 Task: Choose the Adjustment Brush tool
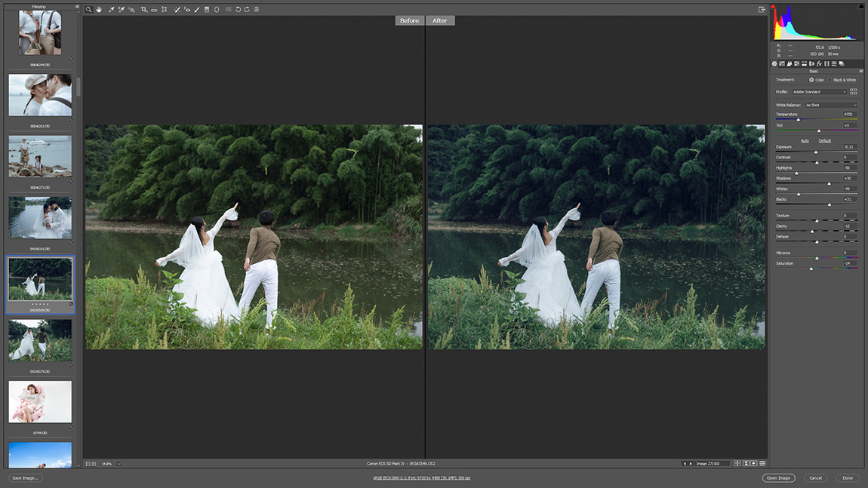coord(197,10)
